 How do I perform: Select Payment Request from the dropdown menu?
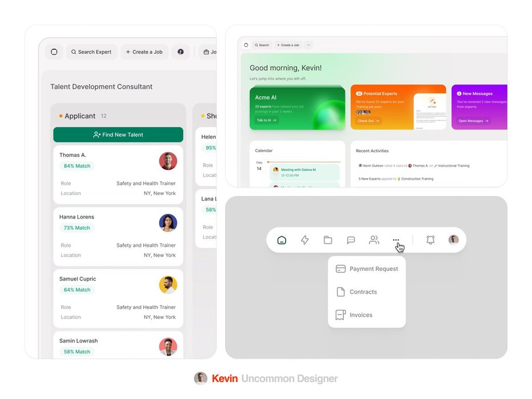(367, 269)
